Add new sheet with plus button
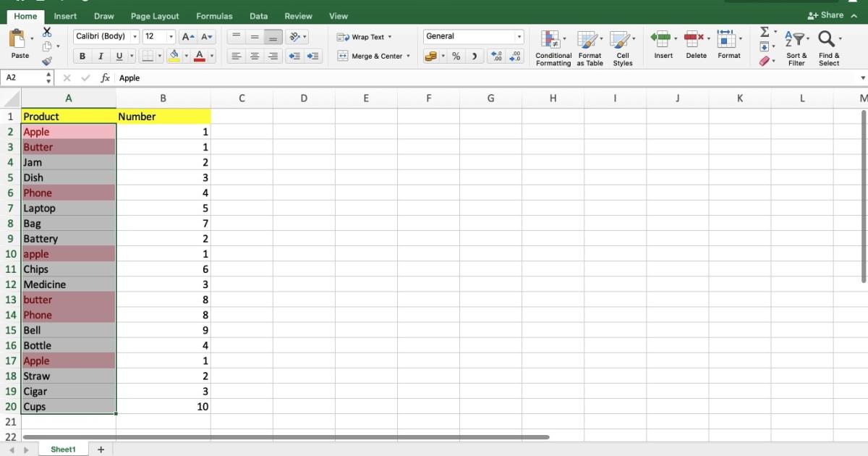The image size is (868, 456). point(101,449)
